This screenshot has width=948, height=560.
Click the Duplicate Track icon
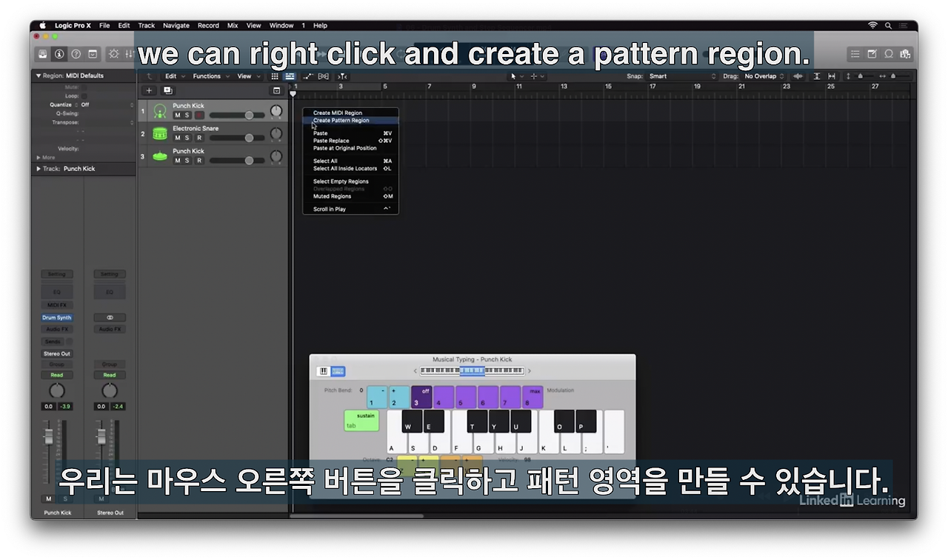(x=167, y=90)
